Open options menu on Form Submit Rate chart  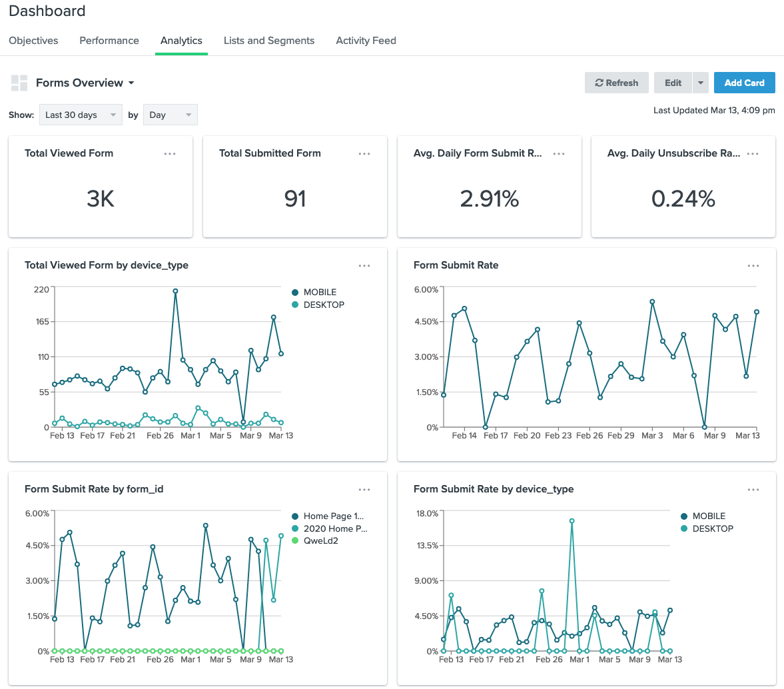(x=753, y=266)
